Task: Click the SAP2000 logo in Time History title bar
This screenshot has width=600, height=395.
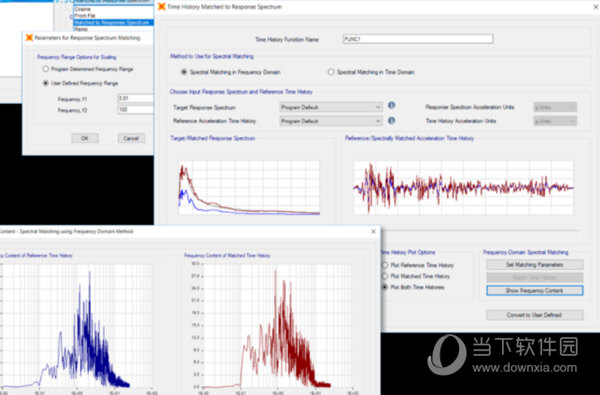Action: [x=162, y=7]
